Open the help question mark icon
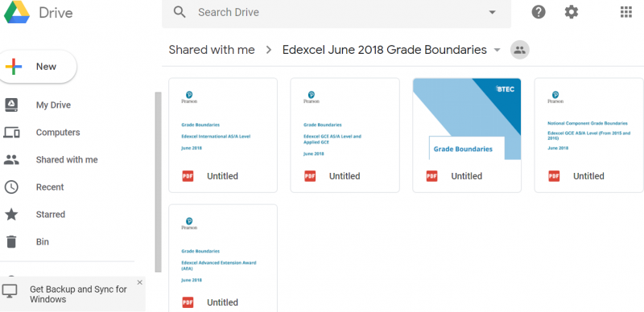The width and height of the screenshot is (644, 312). click(539, 12)
